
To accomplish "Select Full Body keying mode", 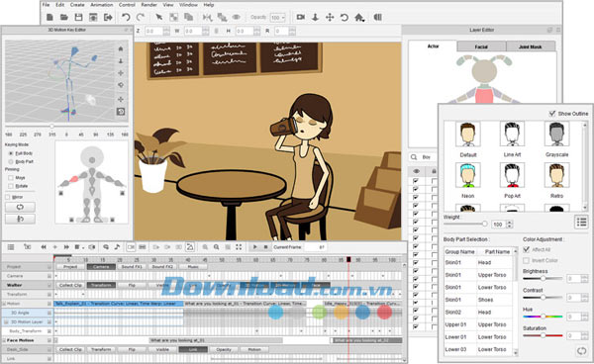I will [x=11, y=153].
